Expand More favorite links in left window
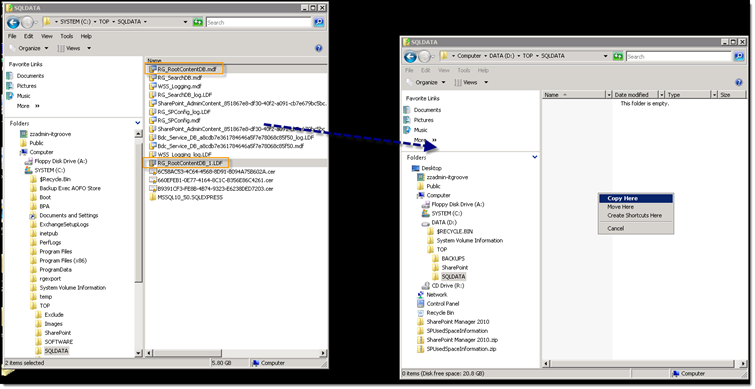The image size is (755, 389). tap(28, 106)
